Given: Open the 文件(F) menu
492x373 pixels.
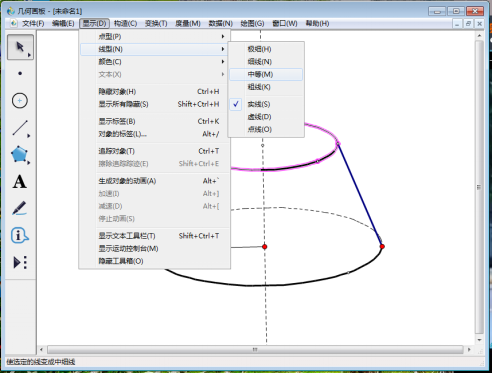Looking at the screenshot, I should tap(33, 24).
